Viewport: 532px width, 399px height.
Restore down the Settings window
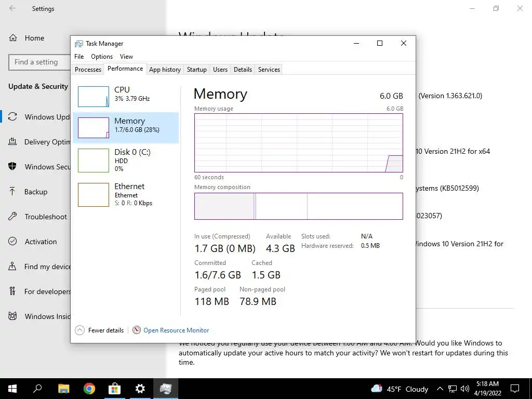click(x=496, y=8)
